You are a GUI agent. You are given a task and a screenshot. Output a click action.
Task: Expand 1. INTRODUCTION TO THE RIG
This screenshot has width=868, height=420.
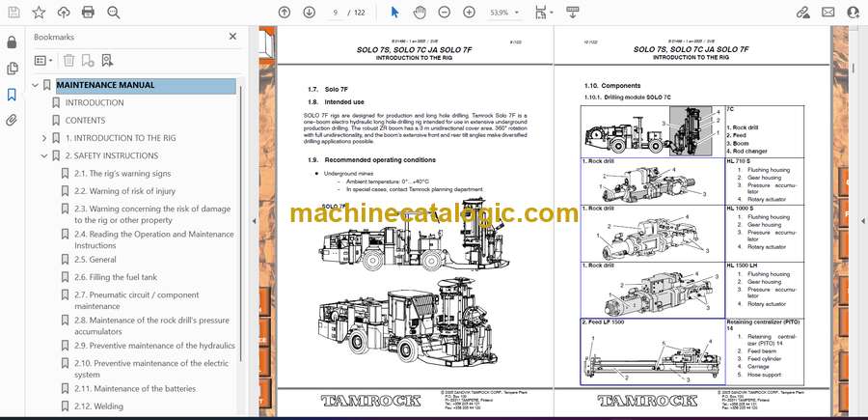coord(44,138)
